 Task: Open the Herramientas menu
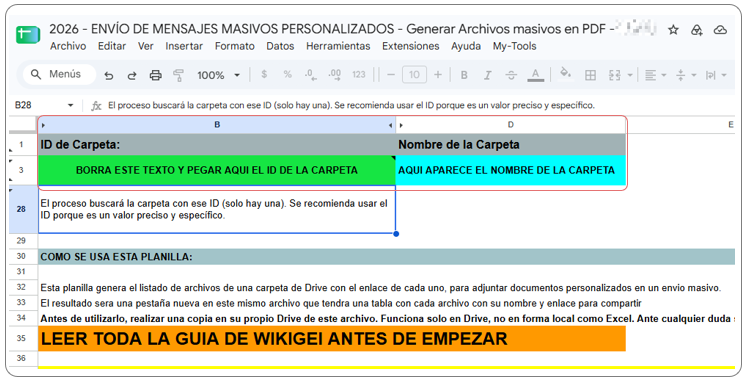point(338,46)
